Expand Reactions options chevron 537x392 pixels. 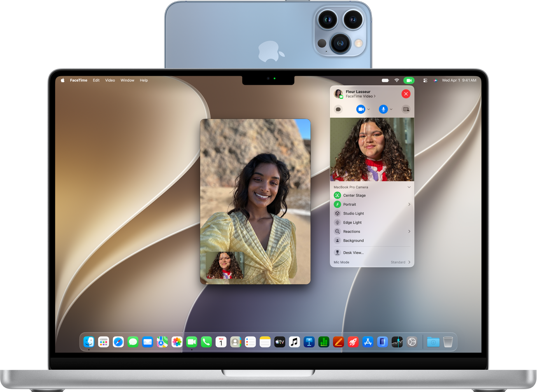pyautogui.click(x=409, y=231)
